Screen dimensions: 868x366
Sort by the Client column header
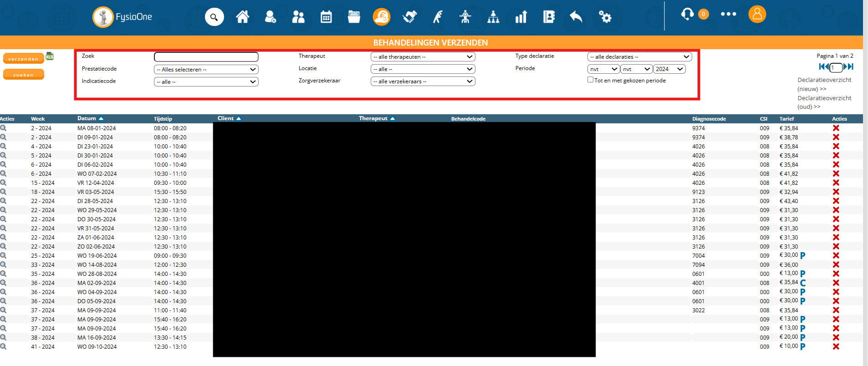coord(225,118)
